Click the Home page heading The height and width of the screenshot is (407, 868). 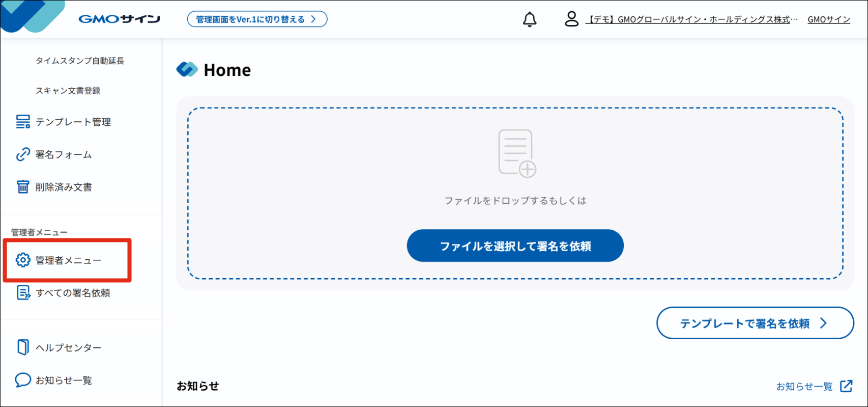point(227,70)
